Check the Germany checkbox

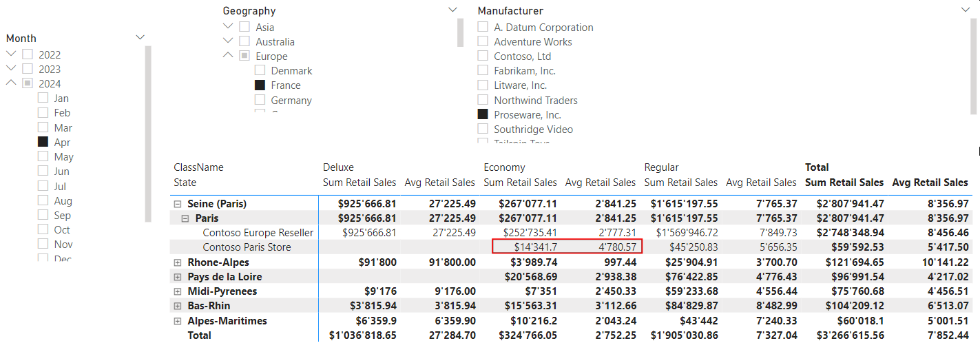coord(260,100)
